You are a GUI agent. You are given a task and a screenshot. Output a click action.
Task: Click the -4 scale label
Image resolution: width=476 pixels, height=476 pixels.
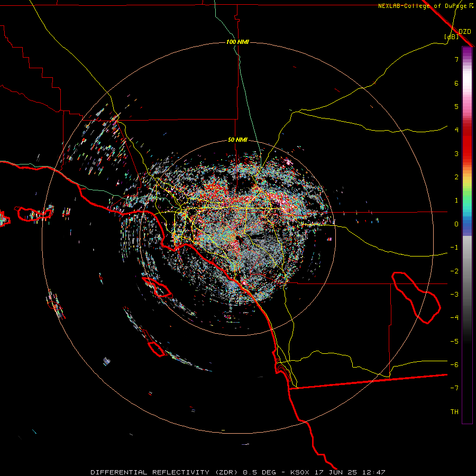(454, 318)
